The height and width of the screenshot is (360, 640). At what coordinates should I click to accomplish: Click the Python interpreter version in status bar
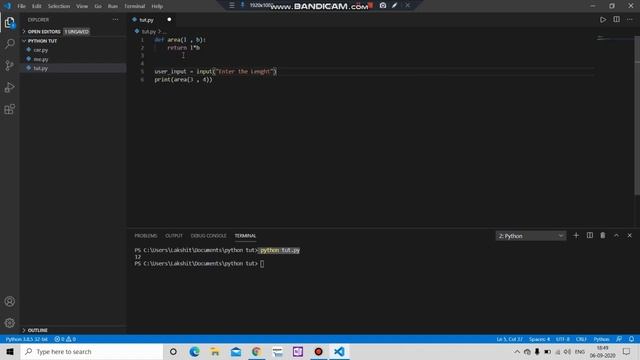click(x=27, y=339)
